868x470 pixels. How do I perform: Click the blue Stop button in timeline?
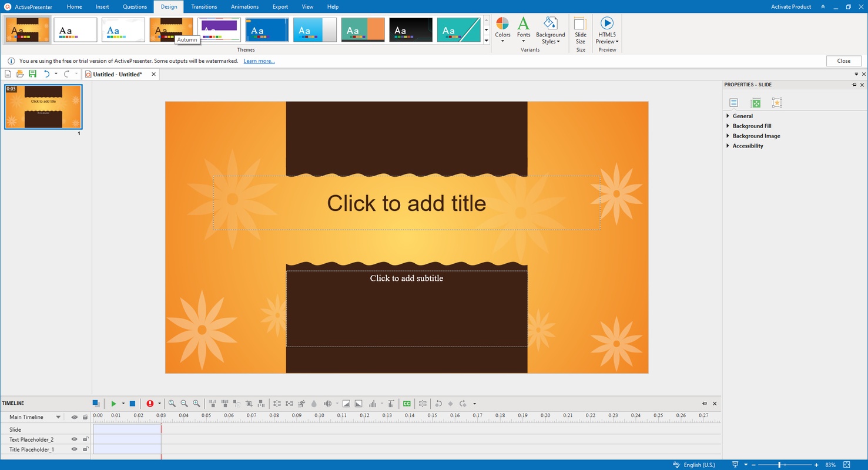coord(132,404)
